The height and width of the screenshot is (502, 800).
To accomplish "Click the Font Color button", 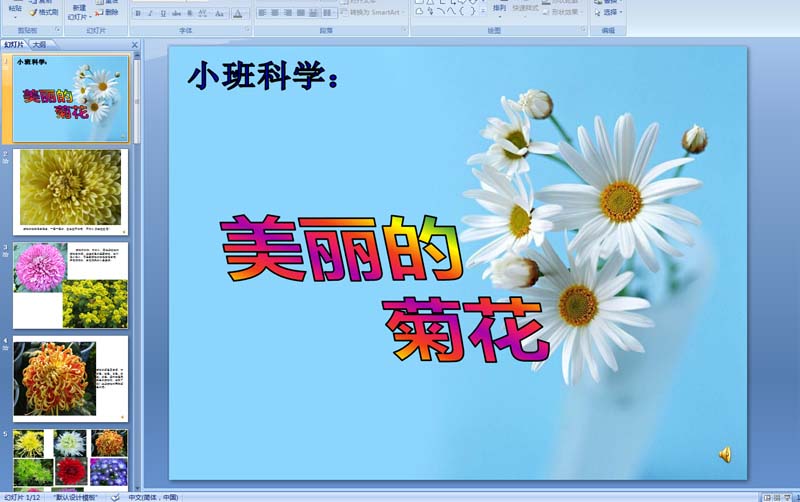I will tap(238, 14).
